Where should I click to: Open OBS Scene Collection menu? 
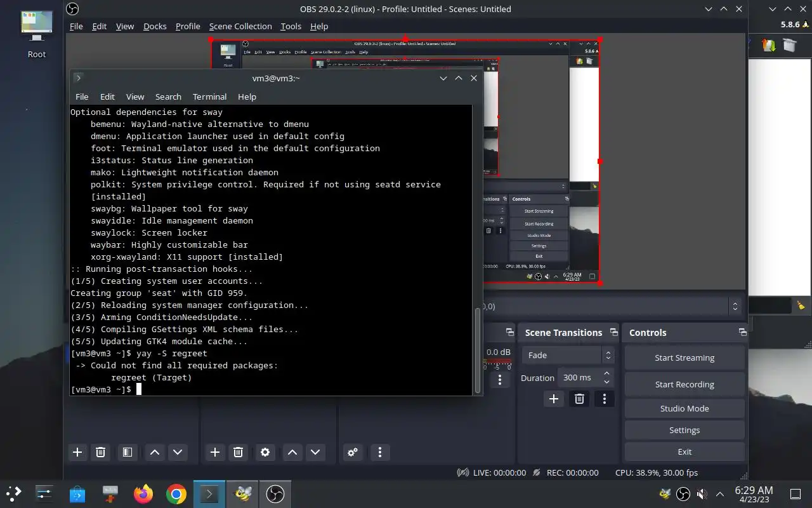pos(240,26)
